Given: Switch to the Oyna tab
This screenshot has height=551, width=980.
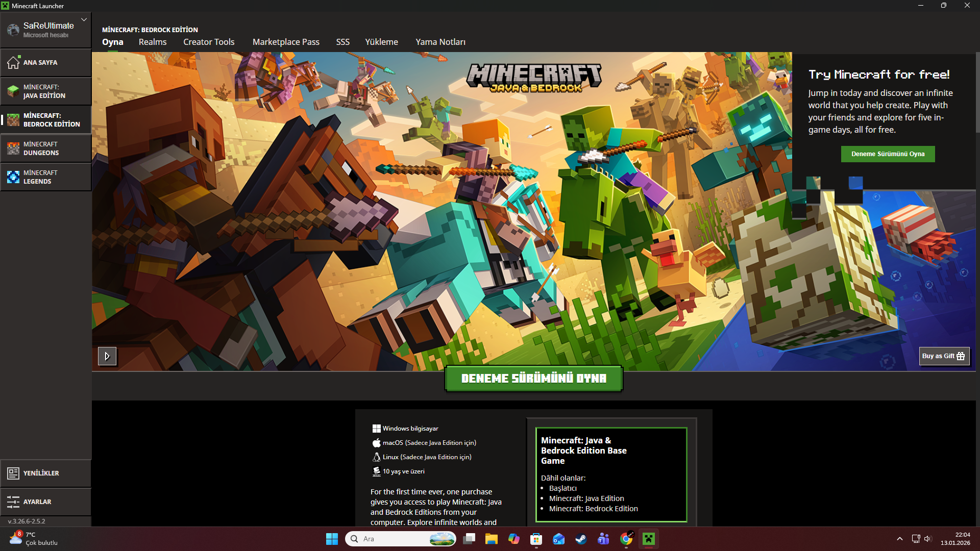Looking at the screenshot, I should [x=113, y=42].
